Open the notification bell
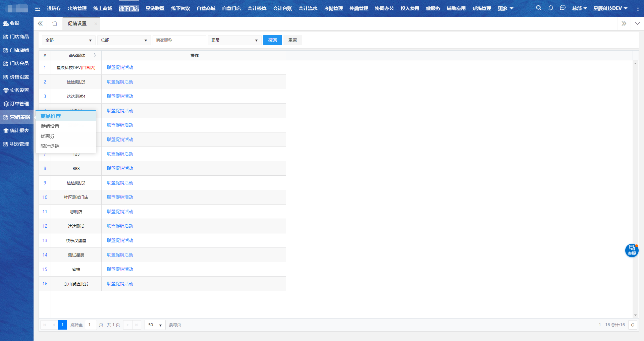 click(550, 8)
